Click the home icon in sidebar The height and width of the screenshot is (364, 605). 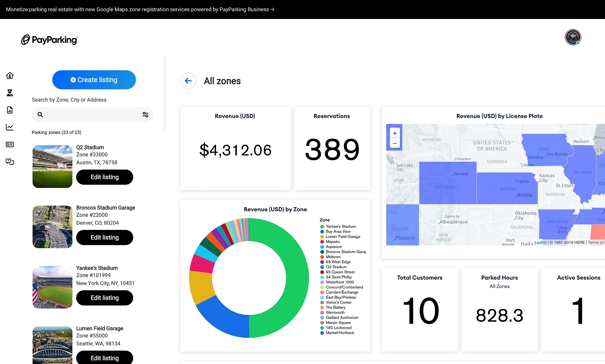[10, 76]
